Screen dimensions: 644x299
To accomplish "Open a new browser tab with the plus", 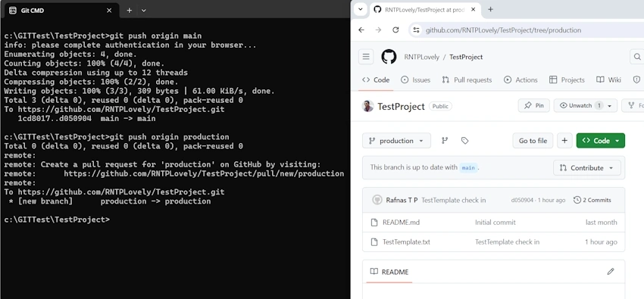I will [x=490, y=9].
